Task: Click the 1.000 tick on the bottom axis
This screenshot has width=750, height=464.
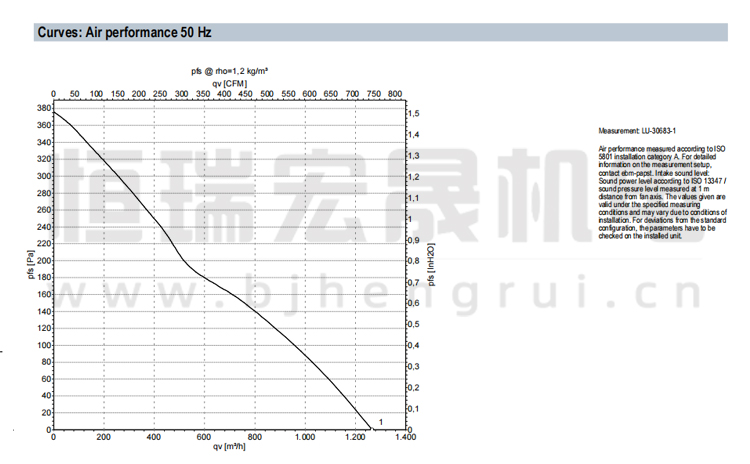Action: point(304,438)
